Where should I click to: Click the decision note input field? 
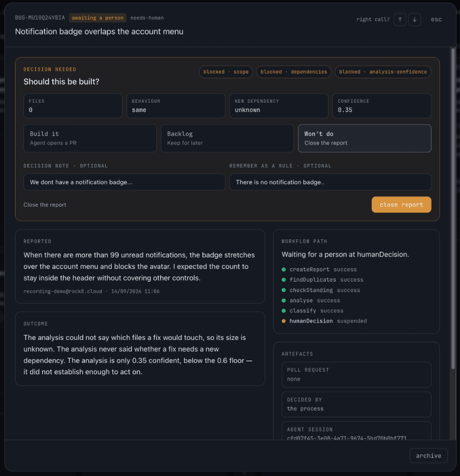click(124, 182)
